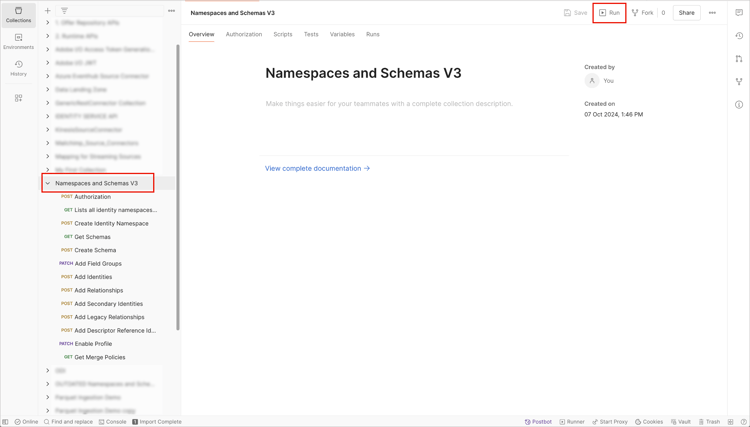
Task: Open the collection info icon in right sidebar
Action: click(739, 105)
